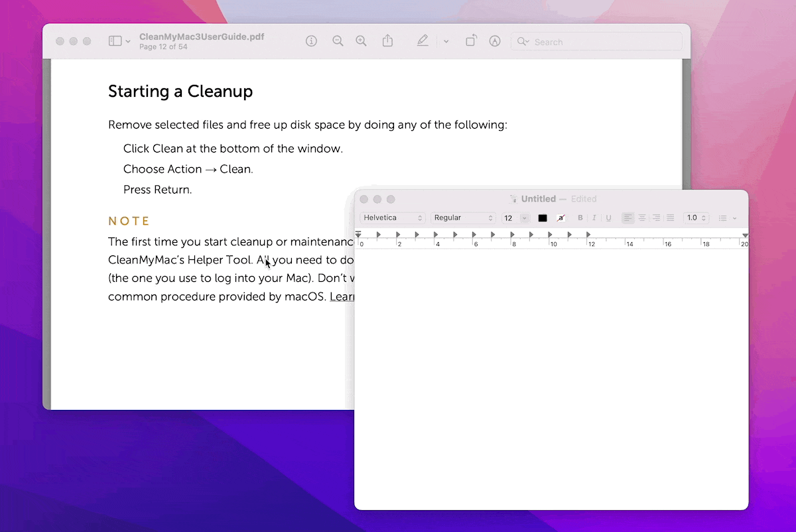796x532 pixels.
Task: Open the black text color swatch
Action: (543, 218)
